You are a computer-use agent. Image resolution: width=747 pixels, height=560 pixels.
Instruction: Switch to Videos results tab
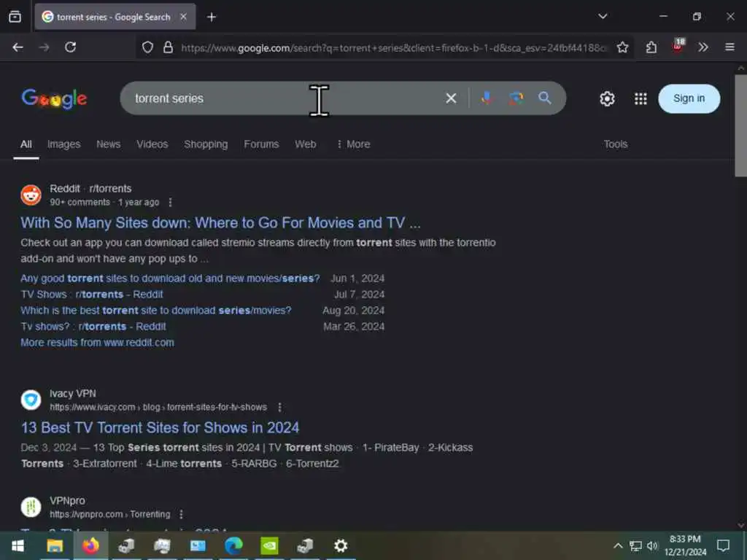tap(152, 144)
